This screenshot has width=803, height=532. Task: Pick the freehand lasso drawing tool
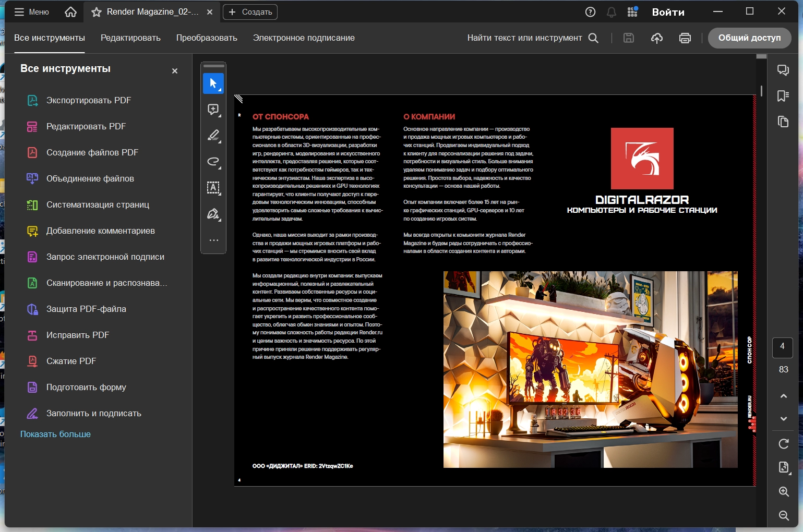[213, 162]
